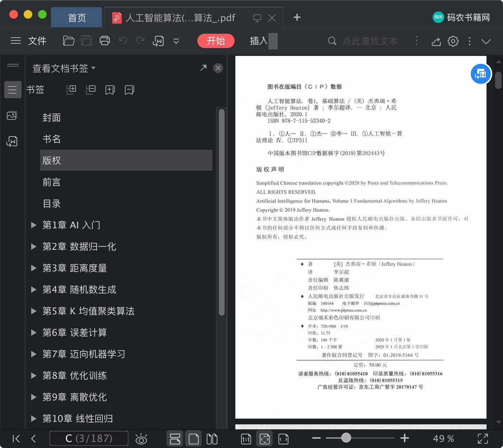Toggle fit width zoom

click(283, 439)
